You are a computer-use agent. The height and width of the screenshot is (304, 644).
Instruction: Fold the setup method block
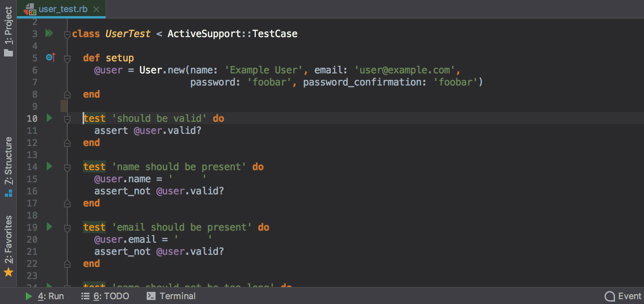tap(67, 59)
